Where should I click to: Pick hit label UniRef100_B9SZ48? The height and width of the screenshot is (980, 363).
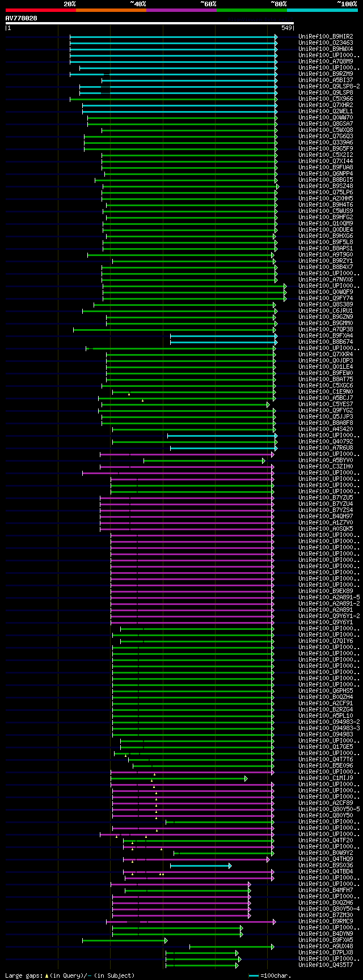pyautogui.click(x=326, y=186)
